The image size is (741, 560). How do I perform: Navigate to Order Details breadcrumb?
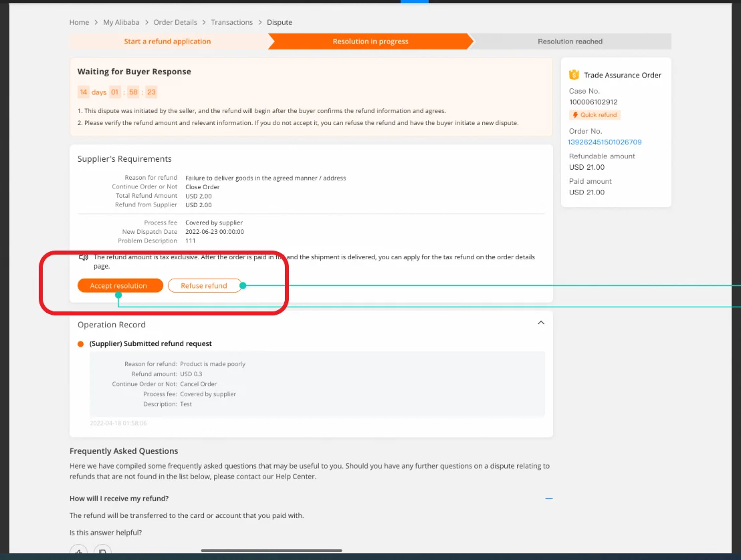(x=175, y=22)
